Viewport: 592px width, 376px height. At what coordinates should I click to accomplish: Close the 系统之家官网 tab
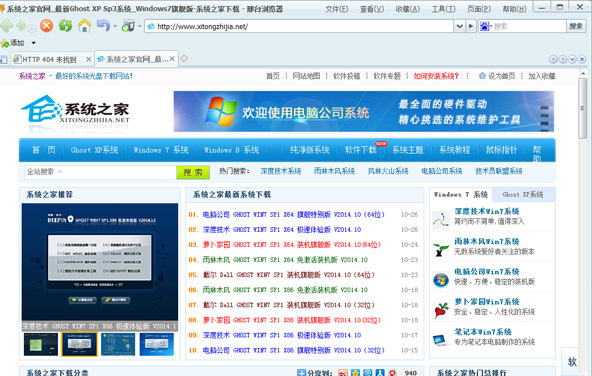coord(172,59)
